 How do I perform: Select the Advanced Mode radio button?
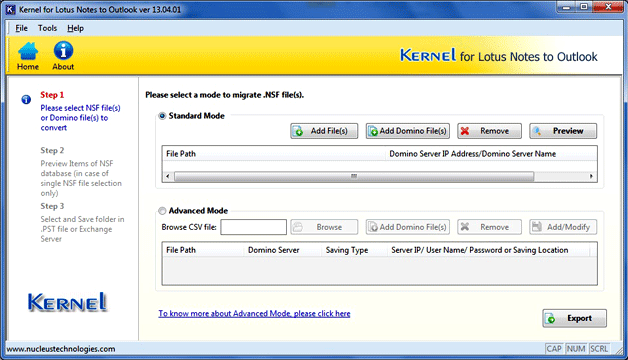(162, 211)
